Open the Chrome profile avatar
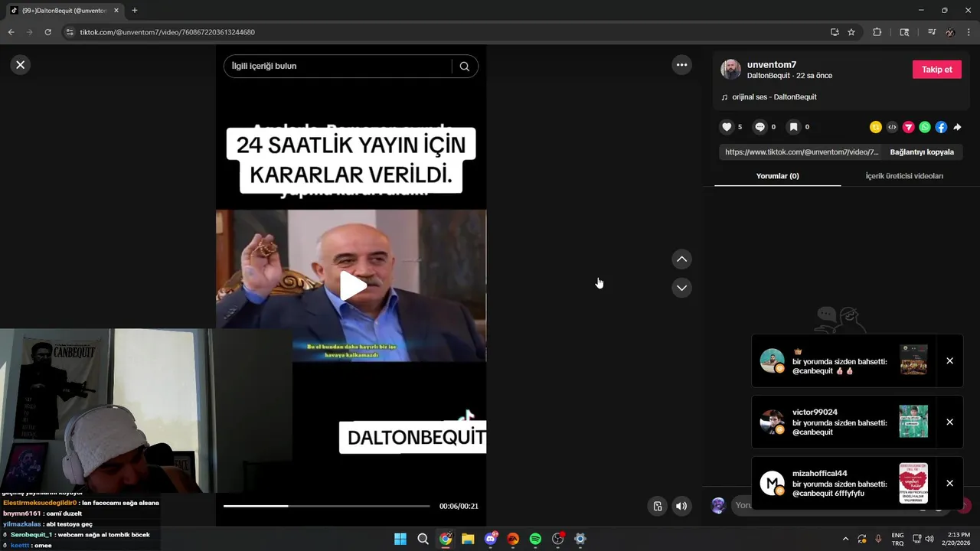The image size is (980, 551). (x=950, y=32)
